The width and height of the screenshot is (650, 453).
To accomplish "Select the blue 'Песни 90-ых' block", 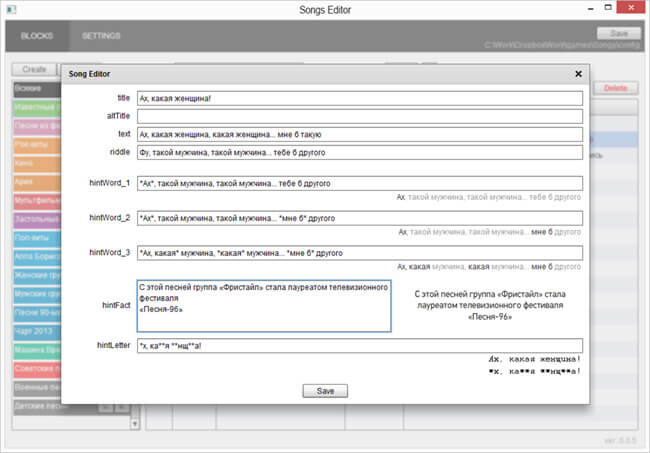I will 37,312.
